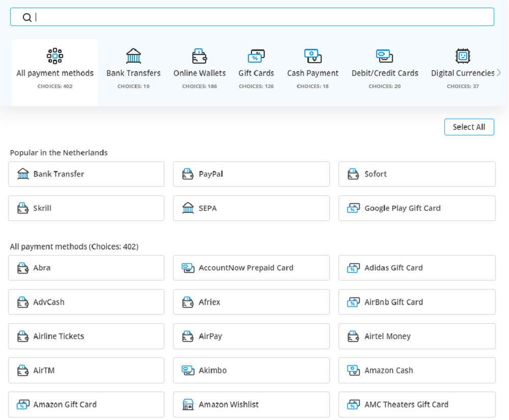
Task: Click the Cash Payment icon
Action: point(313,56)
